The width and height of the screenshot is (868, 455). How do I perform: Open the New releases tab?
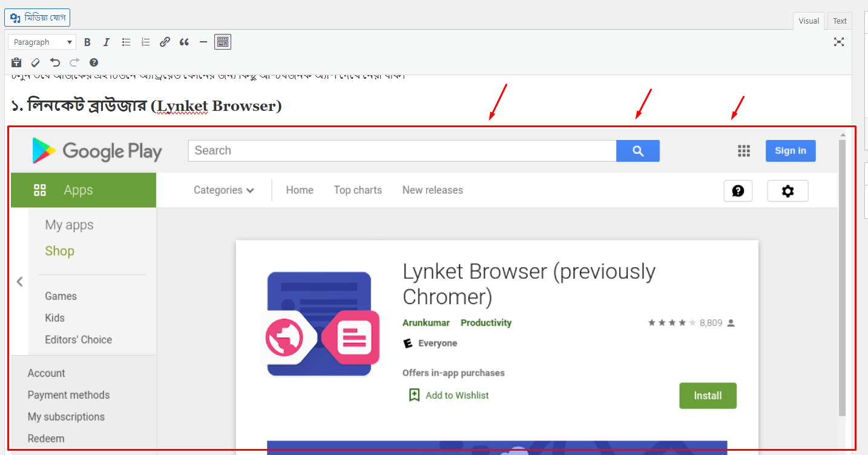click(433, 190)
